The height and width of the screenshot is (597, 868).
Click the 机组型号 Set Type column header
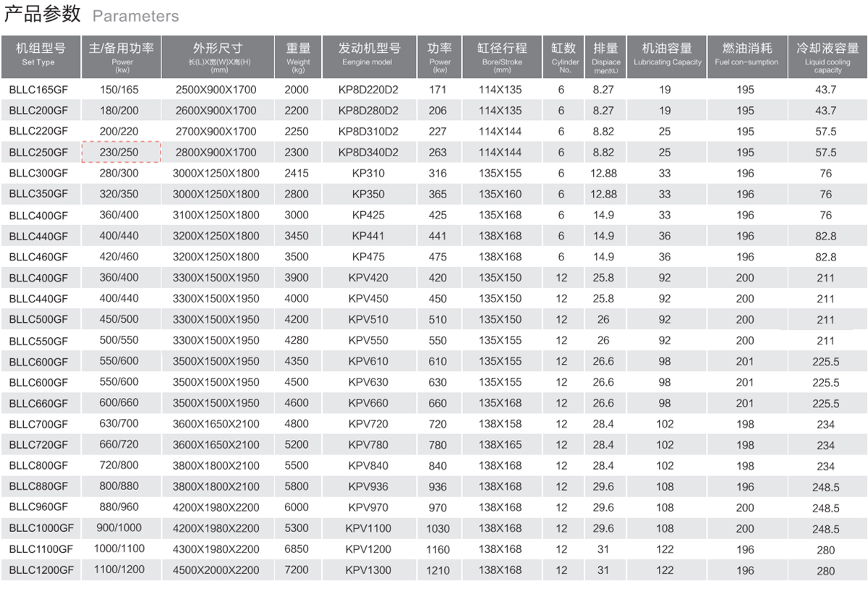point(41,55)
